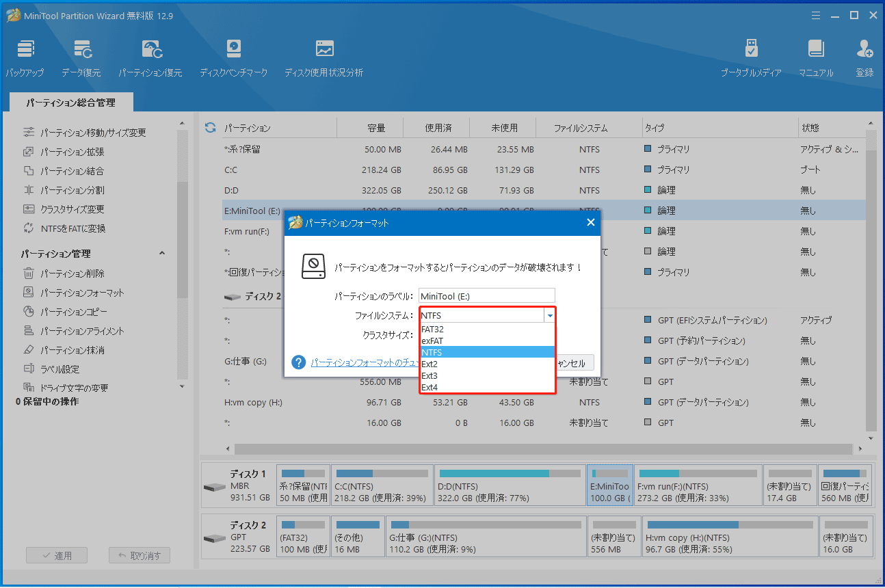
Task: Select FAT32 from file system list
Action: click(x=487, y=329)
